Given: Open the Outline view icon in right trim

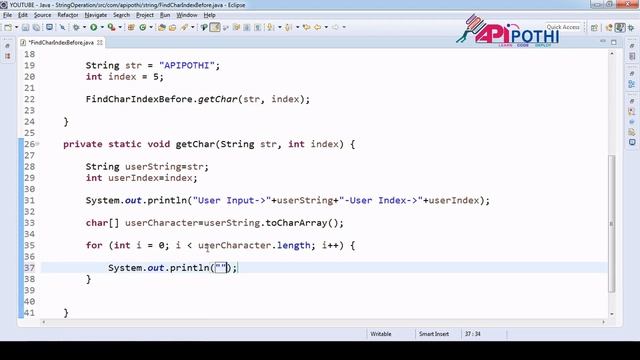Looking at the screenshot, I should [x=632, y=84].
